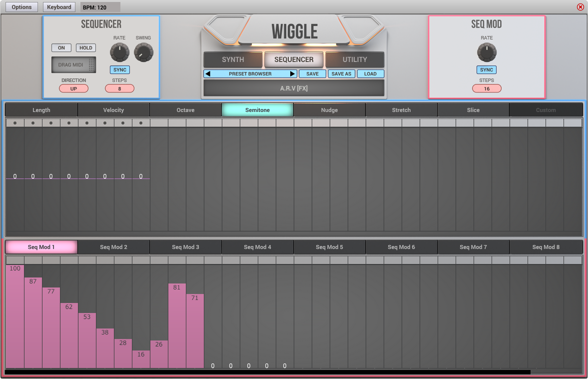
Task: Open the Seq Mod STEPS selector showing 16
Action: 487,88
